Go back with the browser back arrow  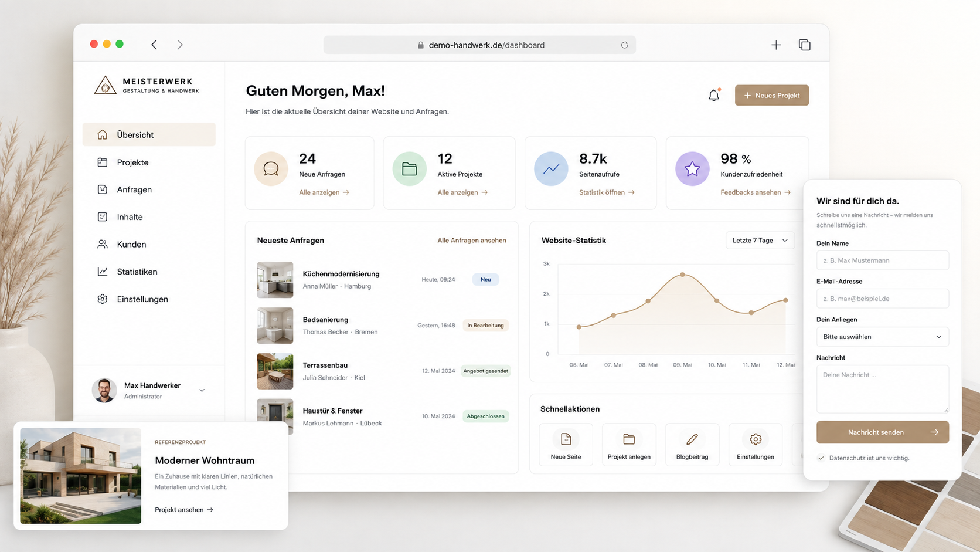(154, 45)
